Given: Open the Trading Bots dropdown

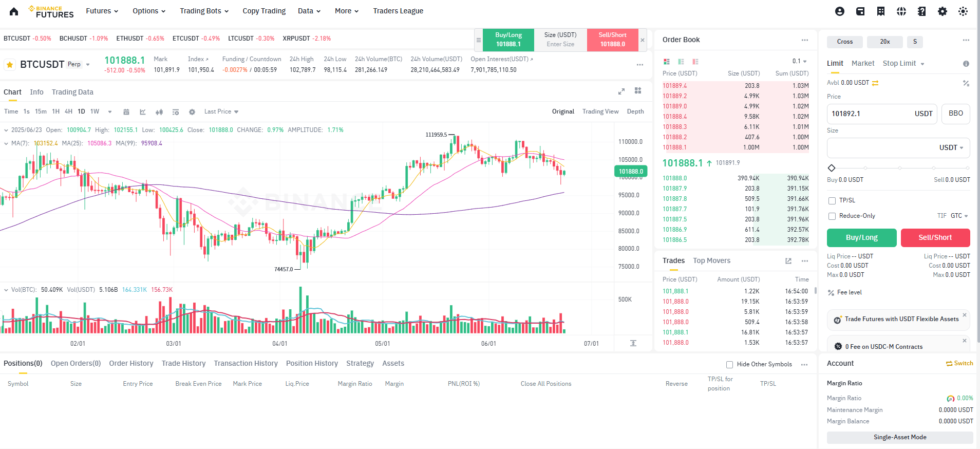Looking at the screenshot, I should tap(204, 11).
